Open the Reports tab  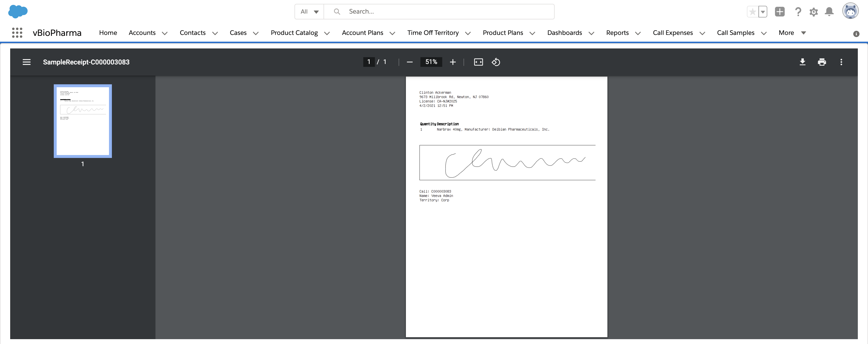(617, 33)
